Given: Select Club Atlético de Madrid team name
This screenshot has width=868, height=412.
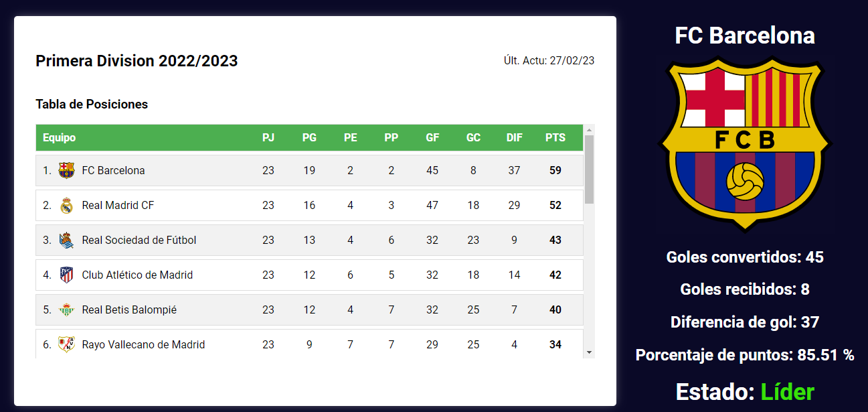Looking at the screenshot, I should click(x=137, y=275).
